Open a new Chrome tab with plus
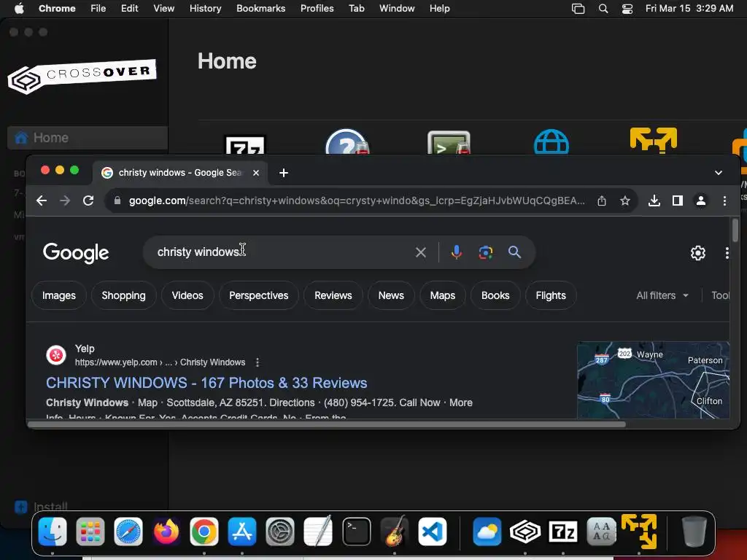Screen dimensions: 747x560 284,173
